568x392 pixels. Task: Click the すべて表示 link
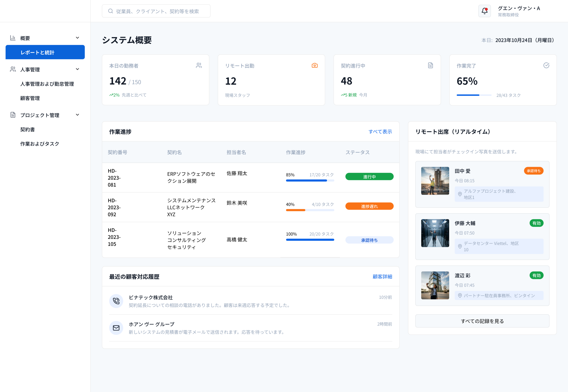click(380, 132)
